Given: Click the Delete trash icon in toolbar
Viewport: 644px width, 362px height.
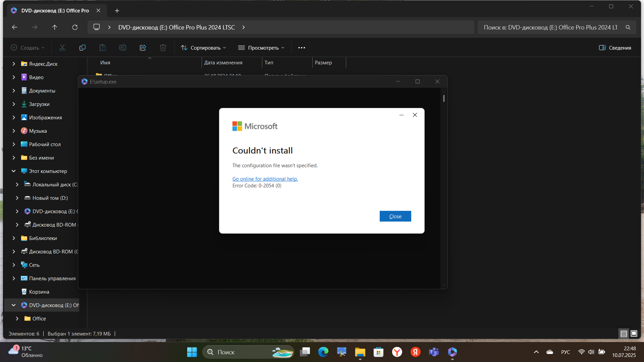Looking at the screenshot, I should pyautogui.click(x=163, y=48).
